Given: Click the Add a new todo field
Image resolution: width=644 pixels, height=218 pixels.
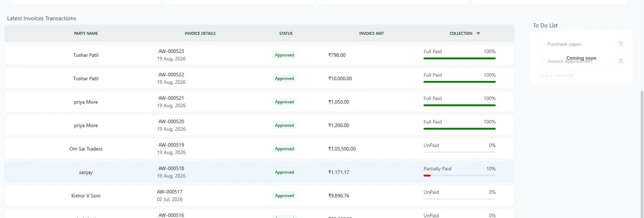Looking at the screenshot, I should click(x=581, y=75).
